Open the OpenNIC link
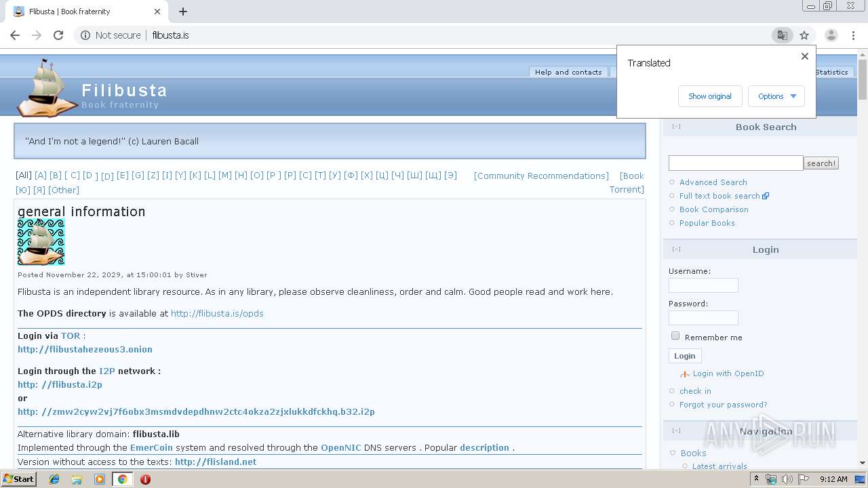Viewport: 868px width, 488px height. (x=341, y=447)
